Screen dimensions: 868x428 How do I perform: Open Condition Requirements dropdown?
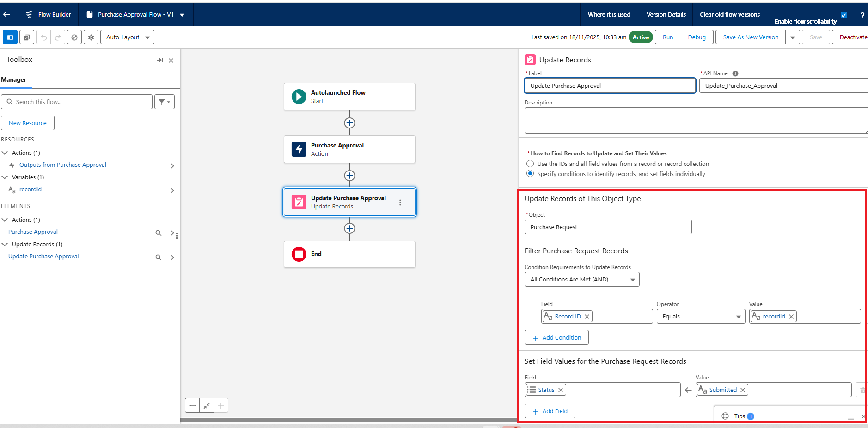click(x=581, y=279)
